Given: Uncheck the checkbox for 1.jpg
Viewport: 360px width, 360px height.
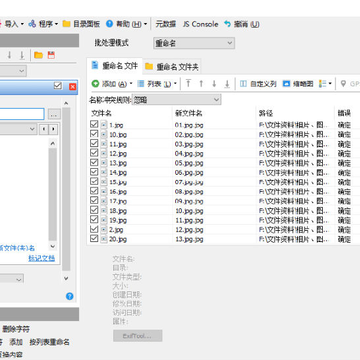Looking at the screenshot, I should pos(94,124).
